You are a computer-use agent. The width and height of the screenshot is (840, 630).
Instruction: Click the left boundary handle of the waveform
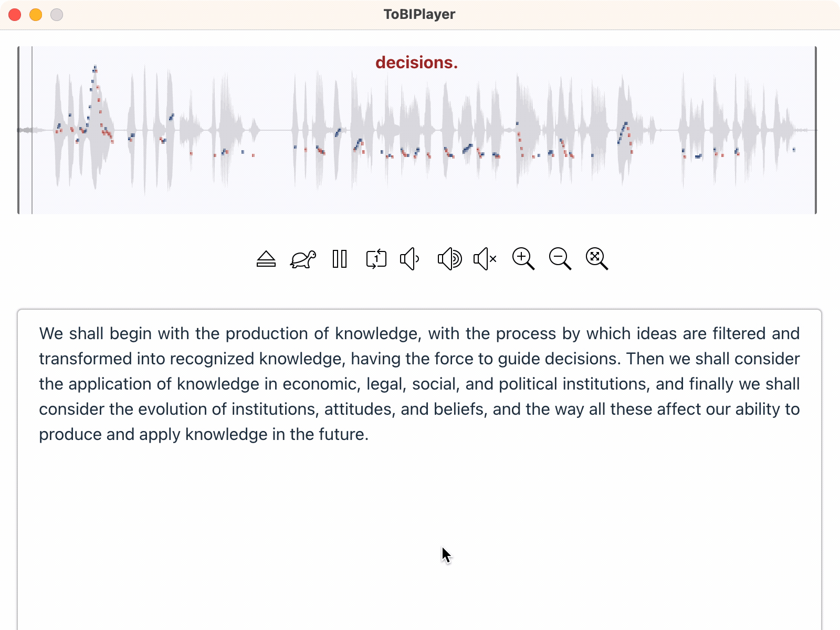tap(19, 130)
